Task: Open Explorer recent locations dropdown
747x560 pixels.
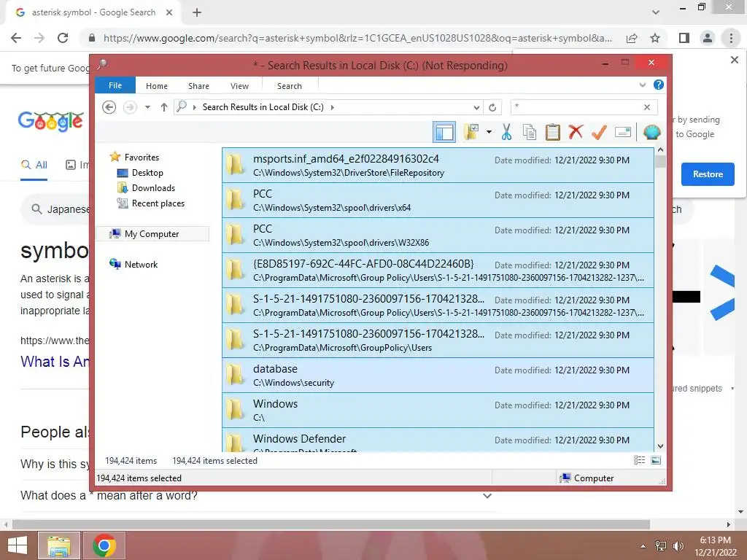Action: [147, 107]
